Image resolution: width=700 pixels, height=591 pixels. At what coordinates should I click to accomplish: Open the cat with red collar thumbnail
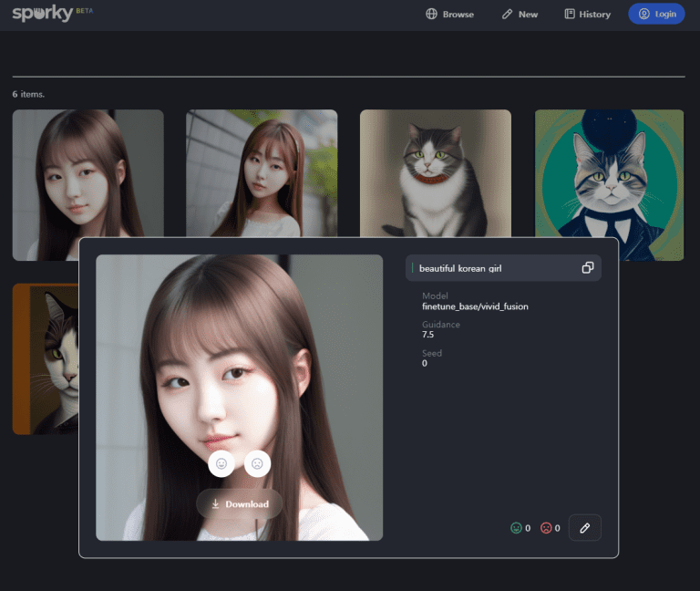435,171
